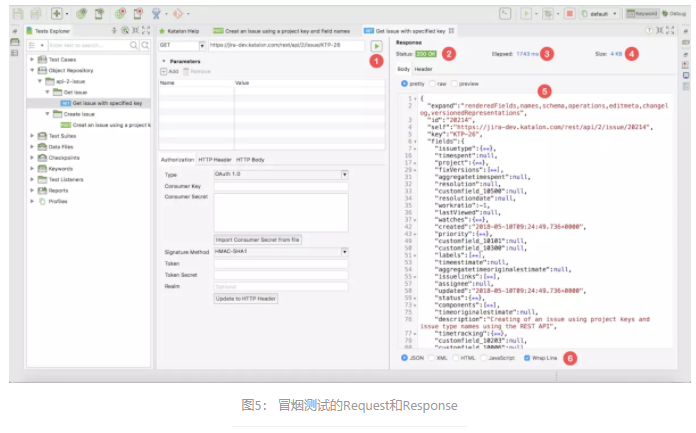The width and height of the screenshot is (696, 433).
Task: Click the request URL input field
Action: pos(287,45)
